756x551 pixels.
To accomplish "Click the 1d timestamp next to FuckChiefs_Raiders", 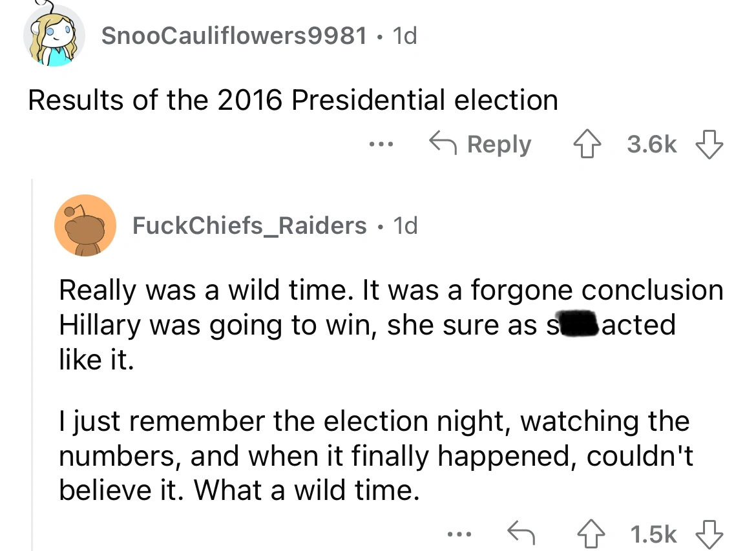I will [x=405, y=225].
